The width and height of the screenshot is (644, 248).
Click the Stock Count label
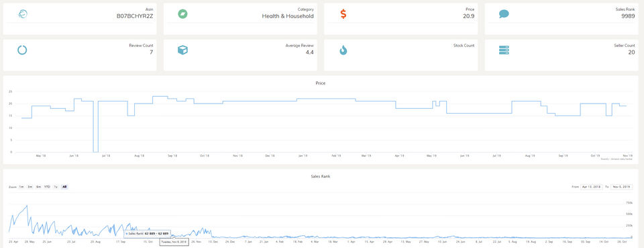(464, 46)
